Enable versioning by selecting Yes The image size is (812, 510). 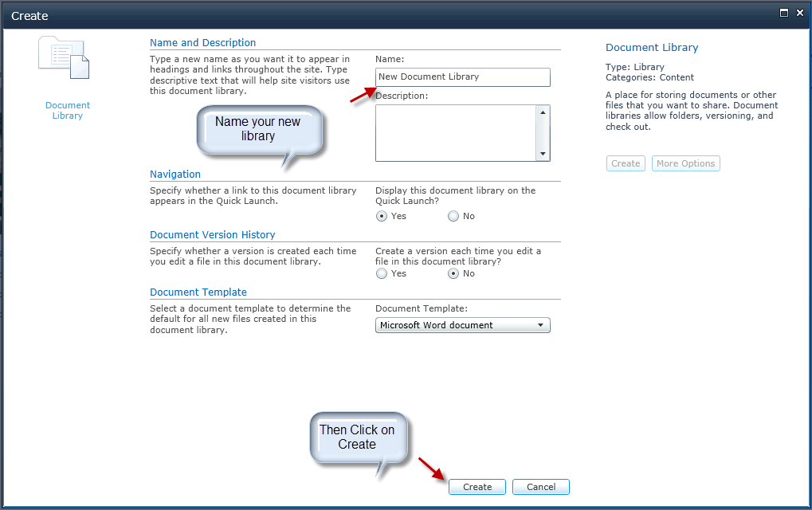pyautogui.click(x=382, y=273)
